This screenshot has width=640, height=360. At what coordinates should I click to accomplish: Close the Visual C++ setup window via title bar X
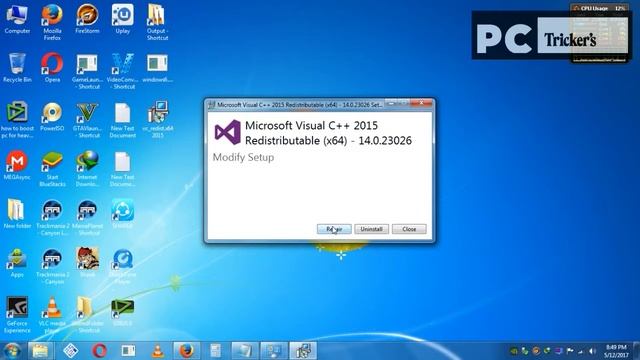[x=422, y=103]
